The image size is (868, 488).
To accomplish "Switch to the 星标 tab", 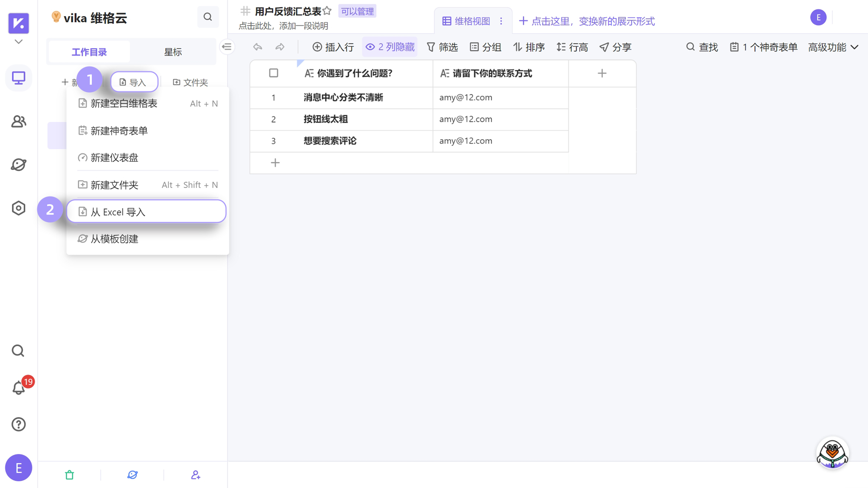I will click(x=173, y=52).
